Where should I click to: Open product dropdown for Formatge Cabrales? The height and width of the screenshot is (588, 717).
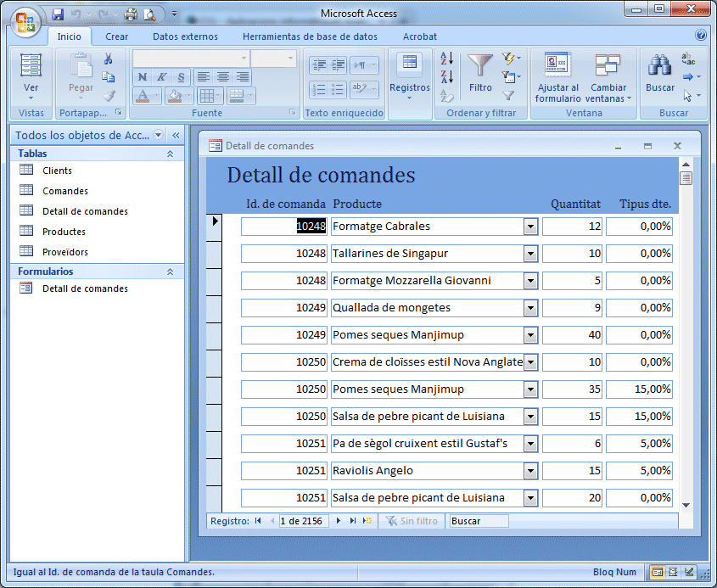pos(530,227)
